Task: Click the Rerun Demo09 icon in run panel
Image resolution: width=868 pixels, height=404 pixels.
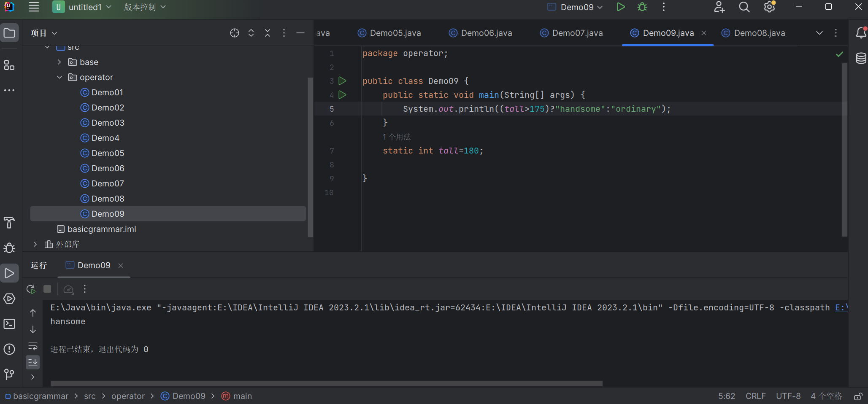Action: 31,289
